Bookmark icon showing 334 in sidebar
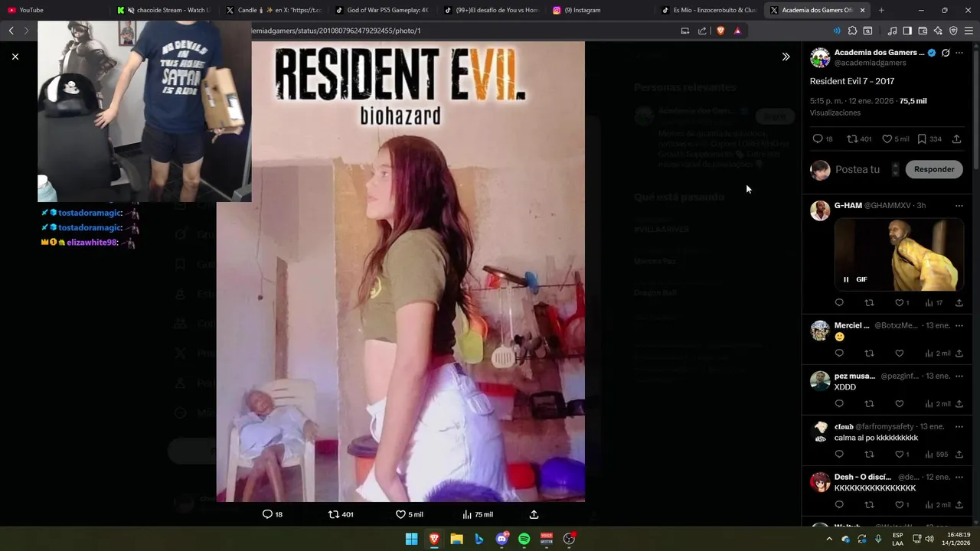The height and width of the screenshot is (551, 980). click(922, 139)
